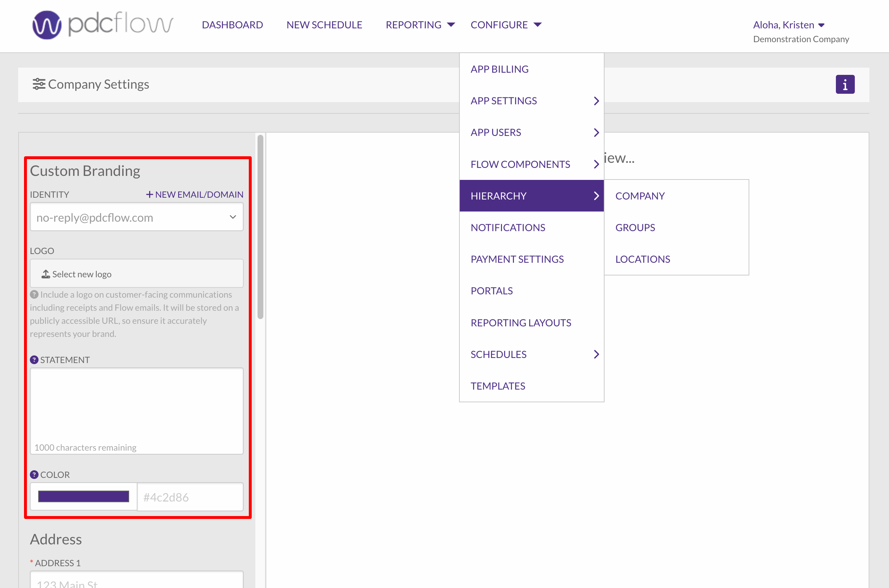Click the NEW SCHEDULE link
This screenshot has height=588, width=889.
(x=324, y=25)
